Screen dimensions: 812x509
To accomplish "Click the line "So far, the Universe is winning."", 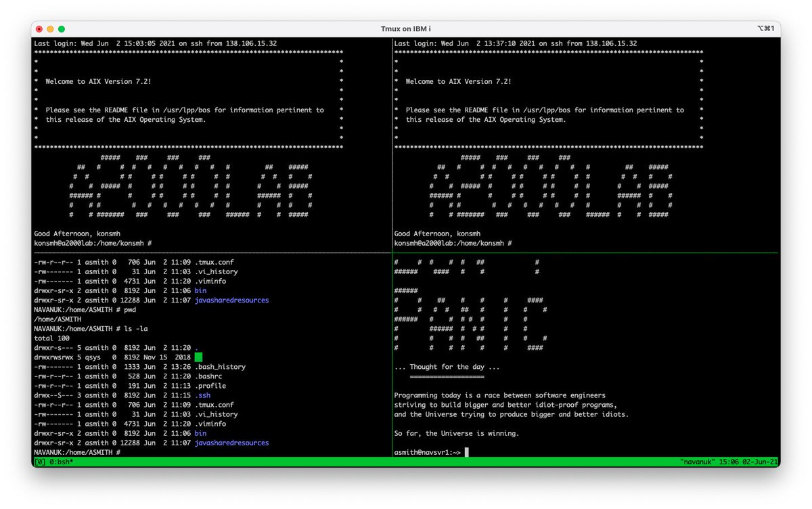I will click(x=457, y=433).
